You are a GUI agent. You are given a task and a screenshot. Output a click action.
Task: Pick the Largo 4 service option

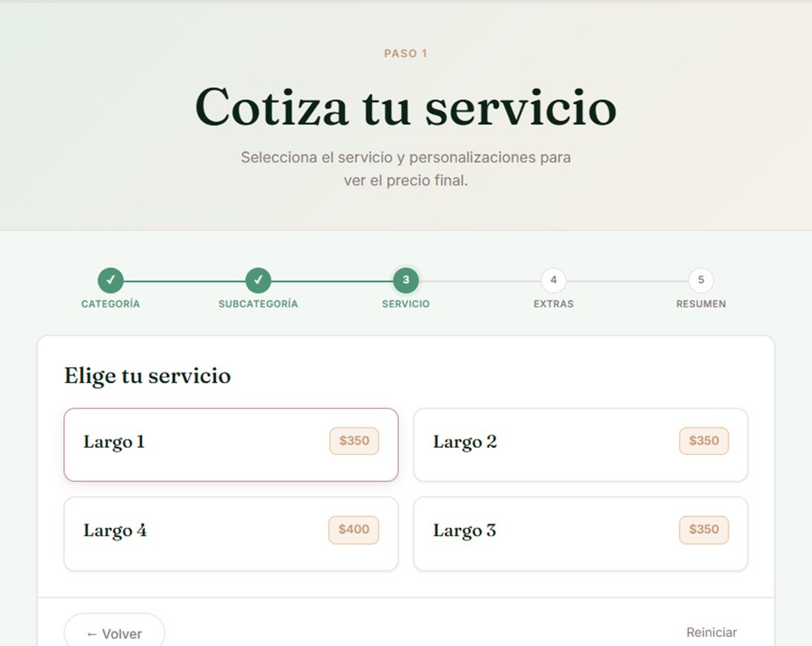(231, 534)
